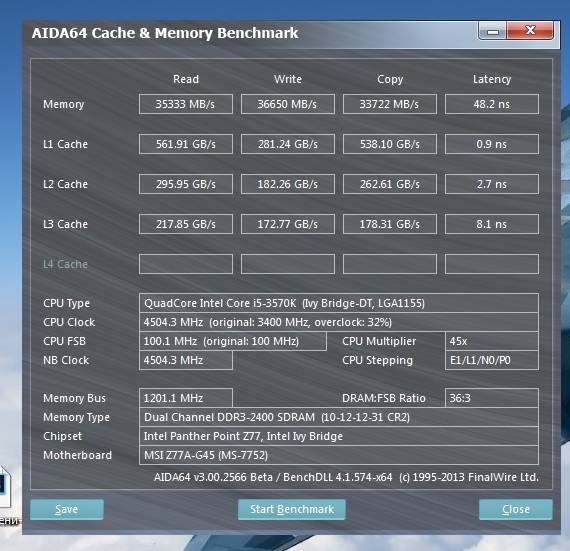The image size is (570, 551).
Task: Click the Memory row label
Action: pos(64,104)
